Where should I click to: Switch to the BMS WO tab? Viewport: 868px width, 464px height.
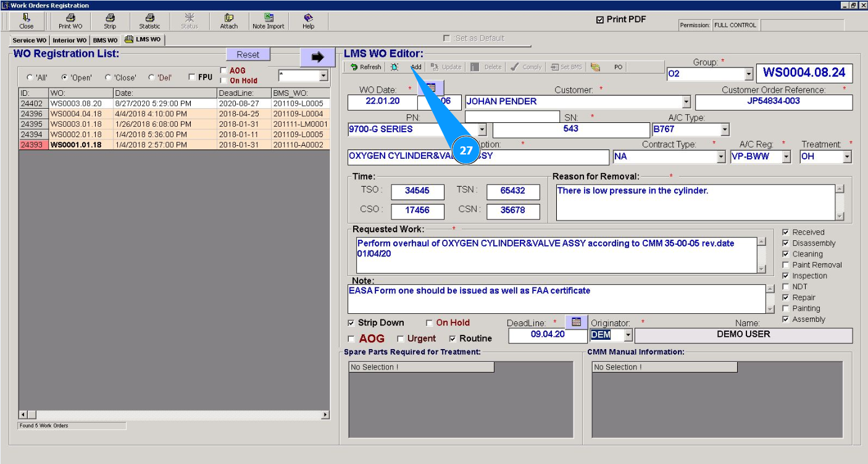105,40
